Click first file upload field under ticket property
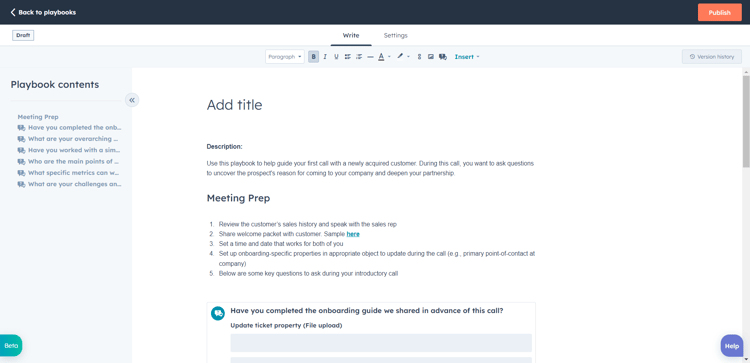750x363 pixels. pos(381,343)
